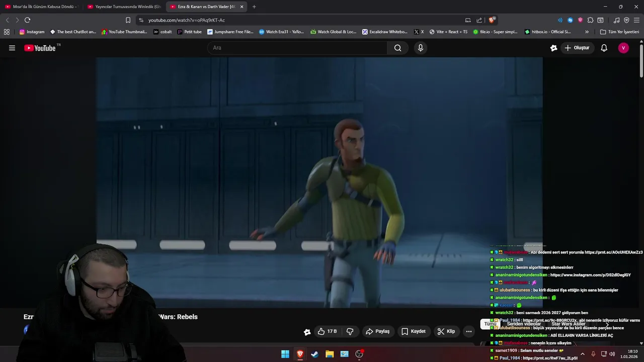Open YouTube notifications bell
The width and height of the screenshot is (644, 362).
(x=604, y=48)
